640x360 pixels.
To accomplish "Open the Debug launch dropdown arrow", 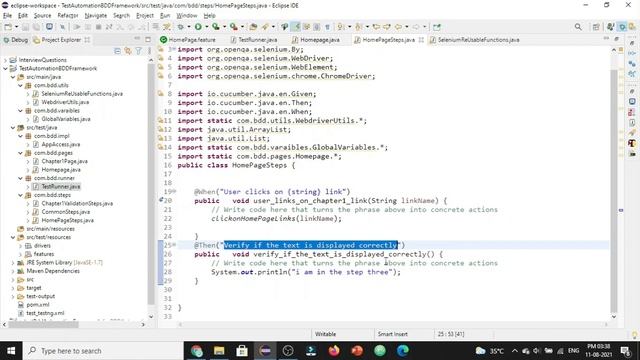I will pos(189,27).
